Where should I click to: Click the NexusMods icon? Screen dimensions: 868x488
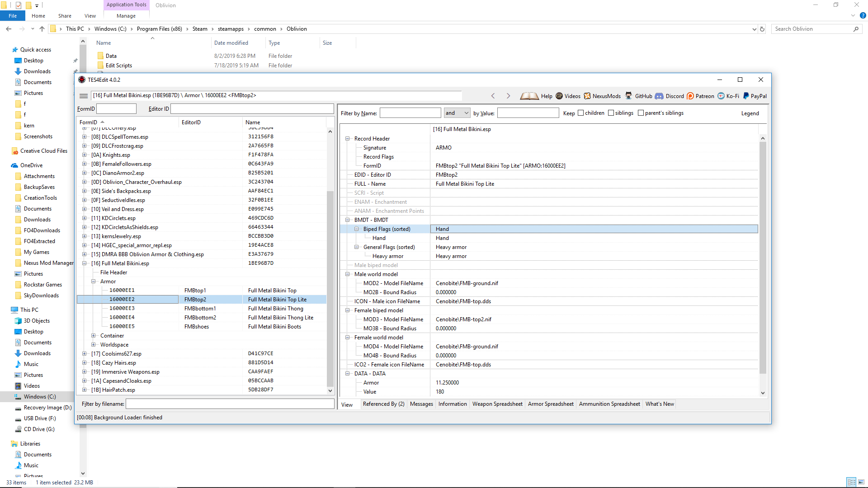[587, 96]
